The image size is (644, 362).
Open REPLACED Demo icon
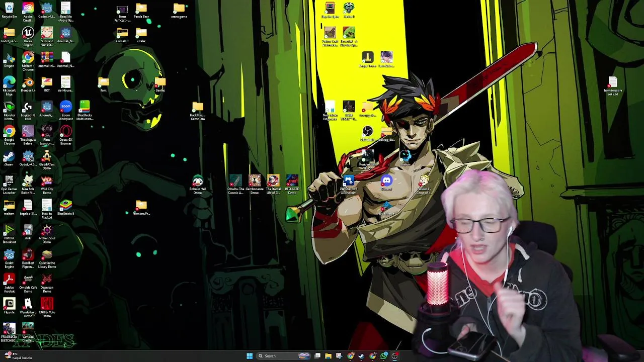[292, 185]
